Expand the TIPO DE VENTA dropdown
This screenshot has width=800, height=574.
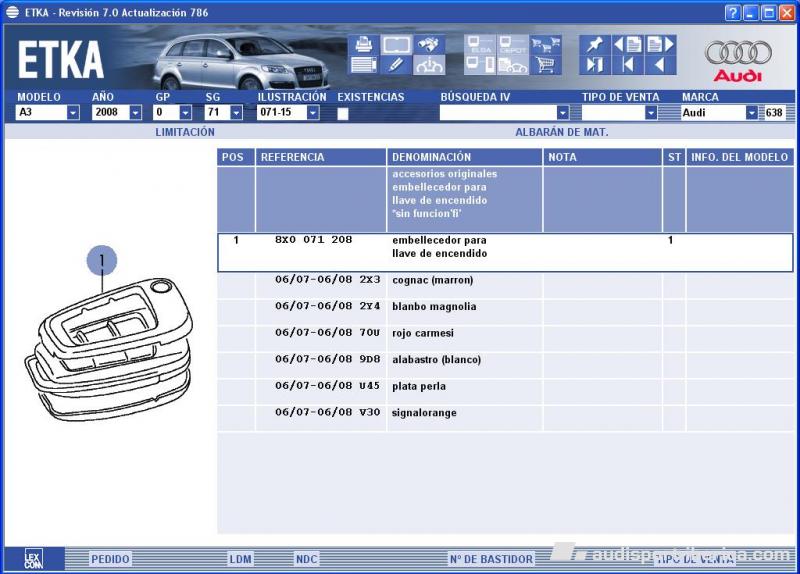pos(651,113)
